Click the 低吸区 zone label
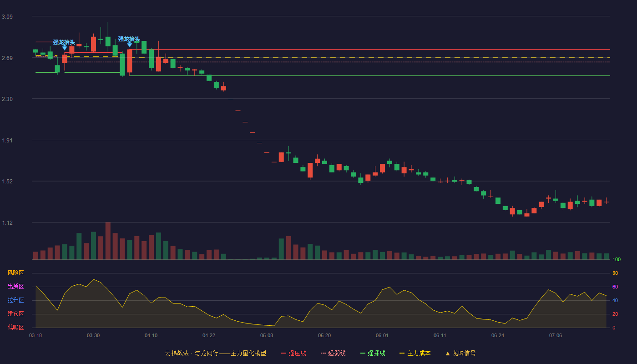637x364 pixels. click(x=15, y=327)
